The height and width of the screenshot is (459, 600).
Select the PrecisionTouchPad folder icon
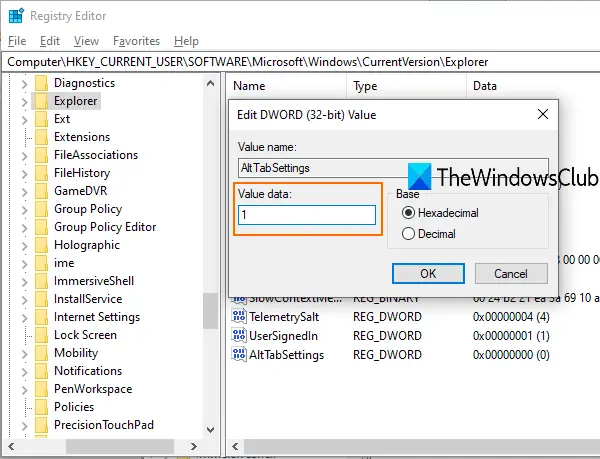click(x=41, y=425)
